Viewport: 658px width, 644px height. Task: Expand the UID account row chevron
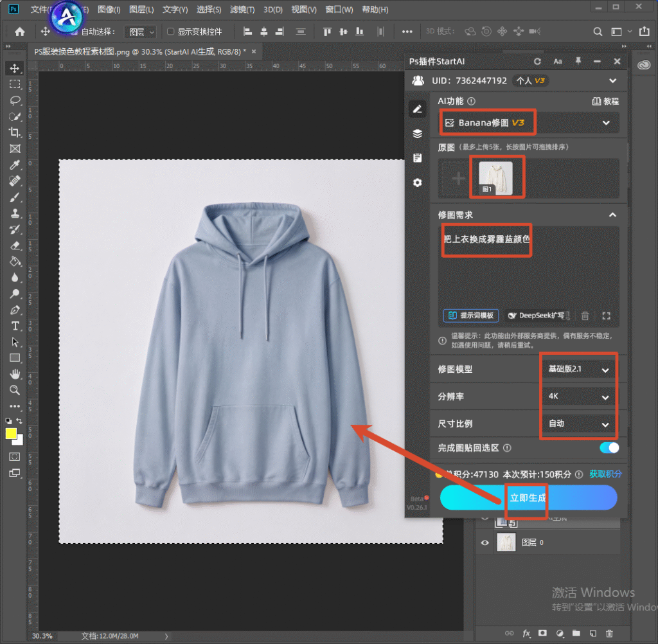(x=612, y=80)
